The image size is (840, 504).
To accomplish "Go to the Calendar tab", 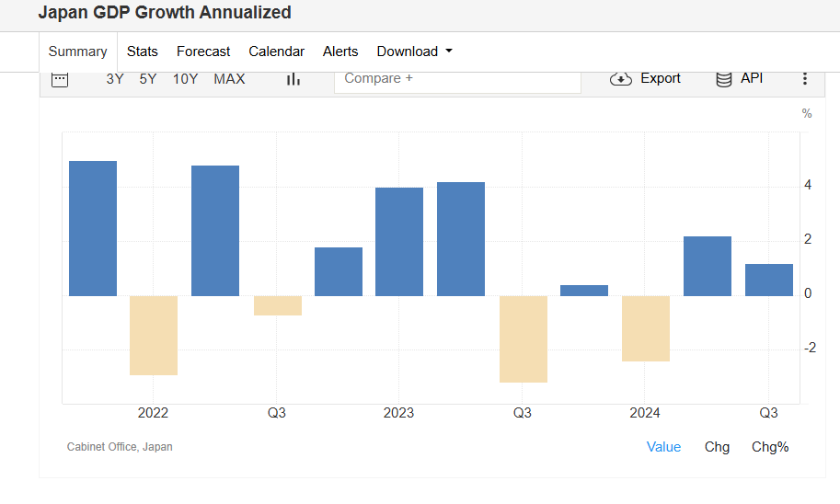I will point(276,52).
